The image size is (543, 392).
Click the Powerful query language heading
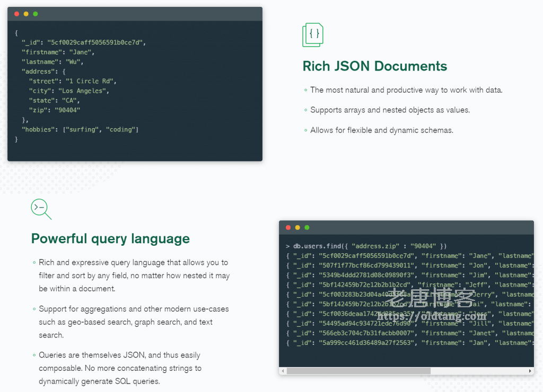click(x=110, y=238)
